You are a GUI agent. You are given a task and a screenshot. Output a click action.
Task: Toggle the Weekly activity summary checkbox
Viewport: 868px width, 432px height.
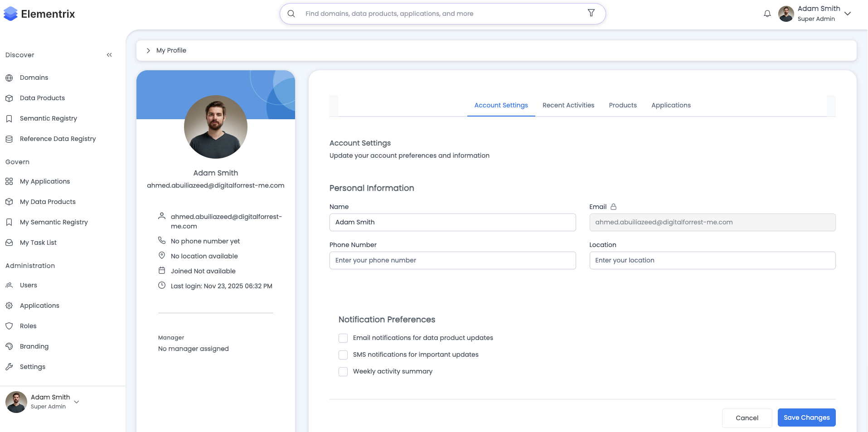point(343,372)
